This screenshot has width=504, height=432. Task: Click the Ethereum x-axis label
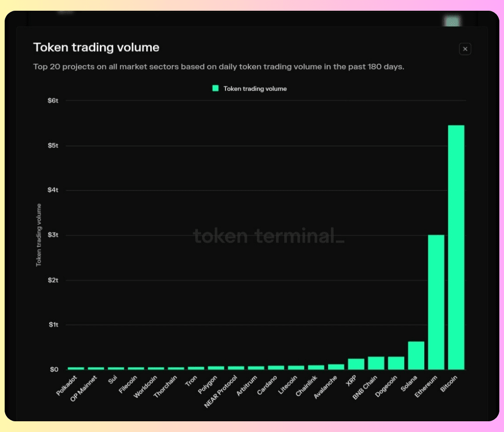coord(427,386)
